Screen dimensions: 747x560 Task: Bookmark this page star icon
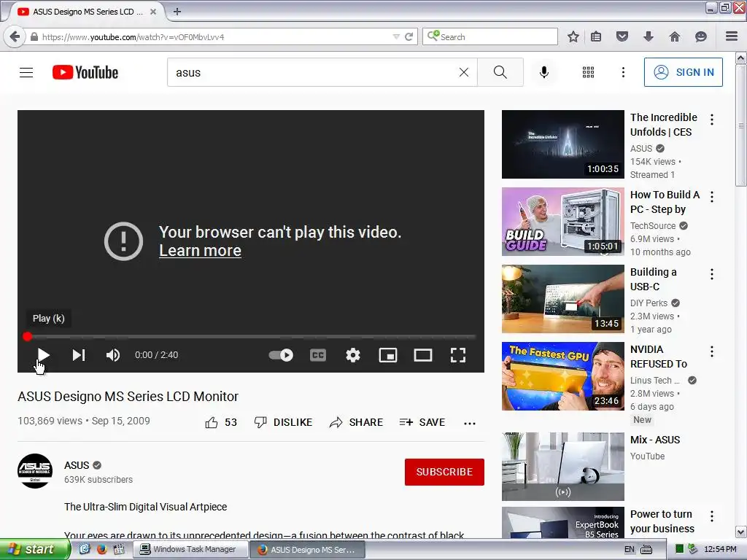click(x=573, y=36)
